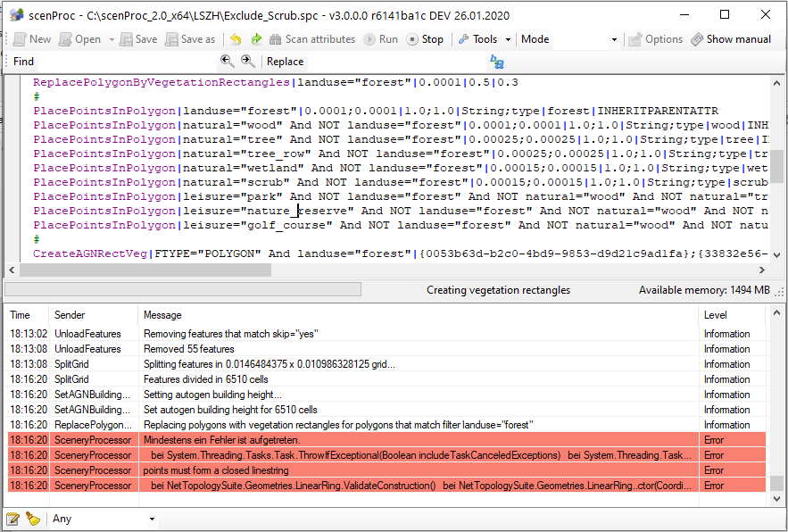Maximize the scenProc window
788x532 pixels.
coord(724,14)
